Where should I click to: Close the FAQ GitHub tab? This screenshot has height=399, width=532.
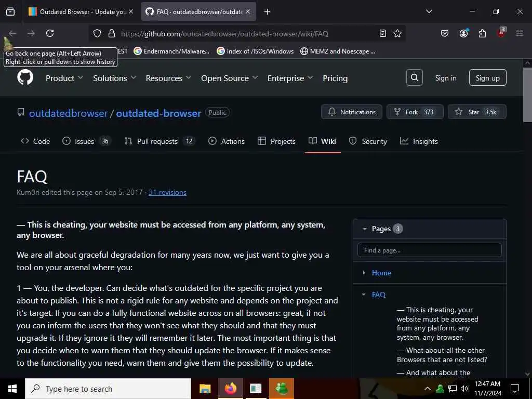point(248,11)
